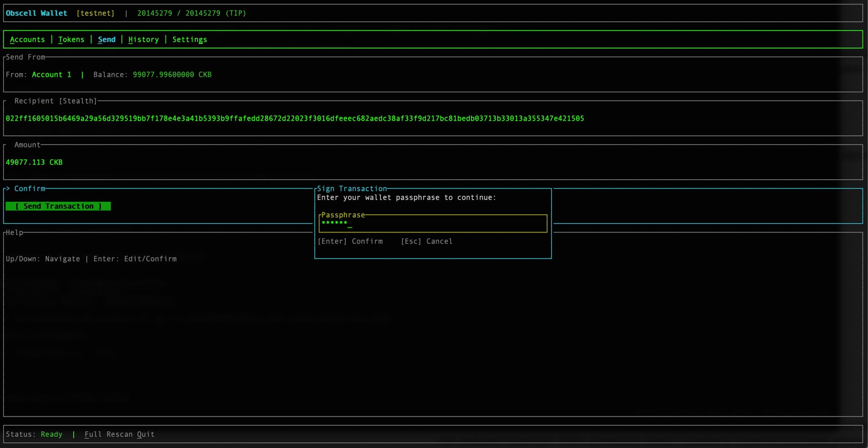The width and height of the screenshot is (868, 448).
Task: Click the Amount field showing 49077.113 CKB
Action: click(34, 162)
